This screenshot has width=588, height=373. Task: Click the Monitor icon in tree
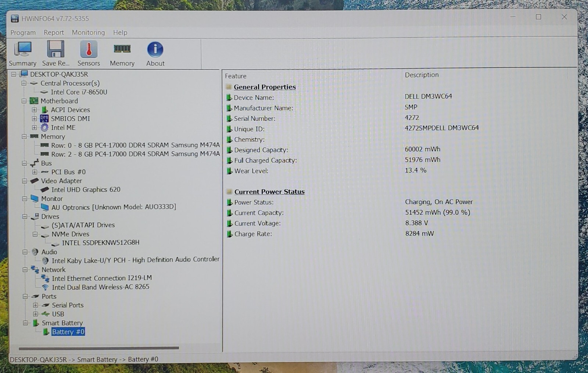(35, 198)
